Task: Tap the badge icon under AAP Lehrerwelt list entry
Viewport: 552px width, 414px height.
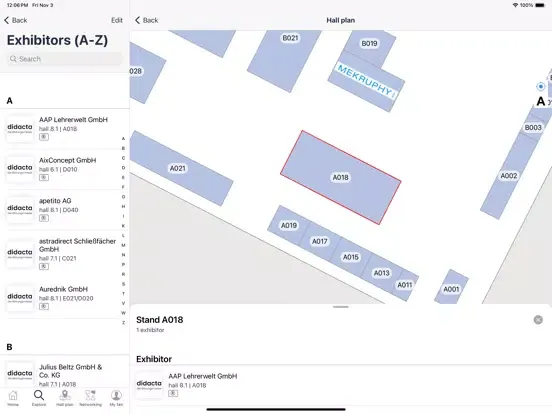Action: tap(44, 137)
